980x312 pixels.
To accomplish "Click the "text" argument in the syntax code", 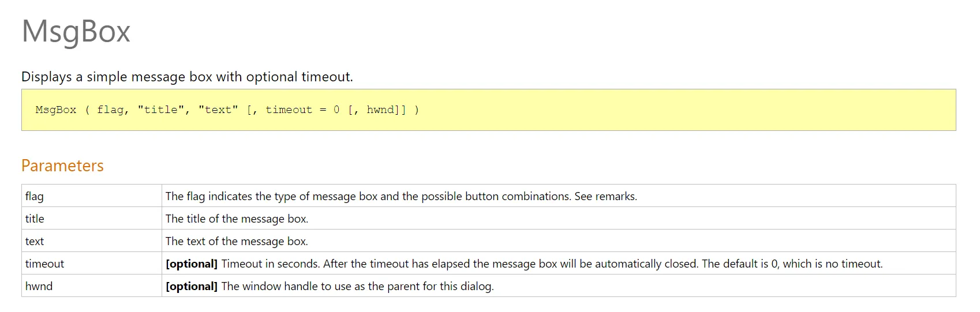I will 218,110.
